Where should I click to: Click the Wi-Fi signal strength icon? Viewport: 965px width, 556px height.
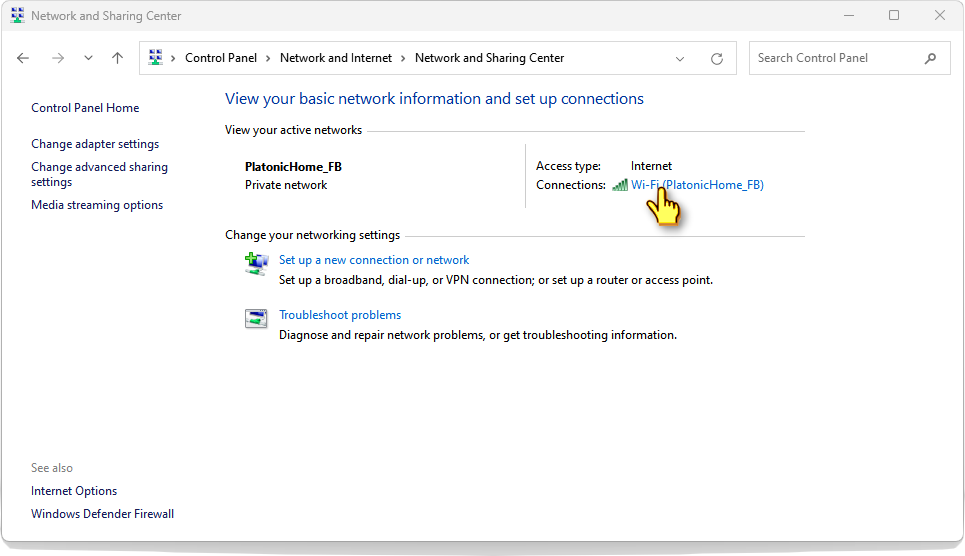point(620,185)
